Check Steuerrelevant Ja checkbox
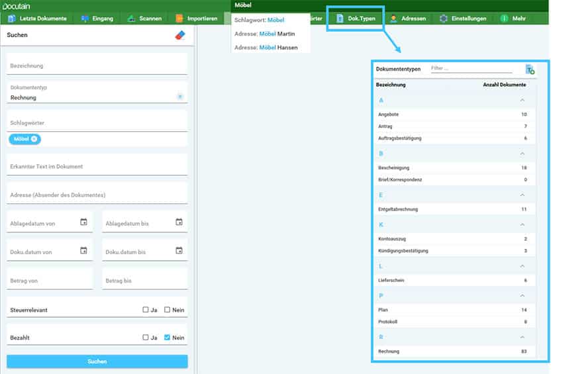The width and height of the screenshot is (588, 374). pos(146,310)
